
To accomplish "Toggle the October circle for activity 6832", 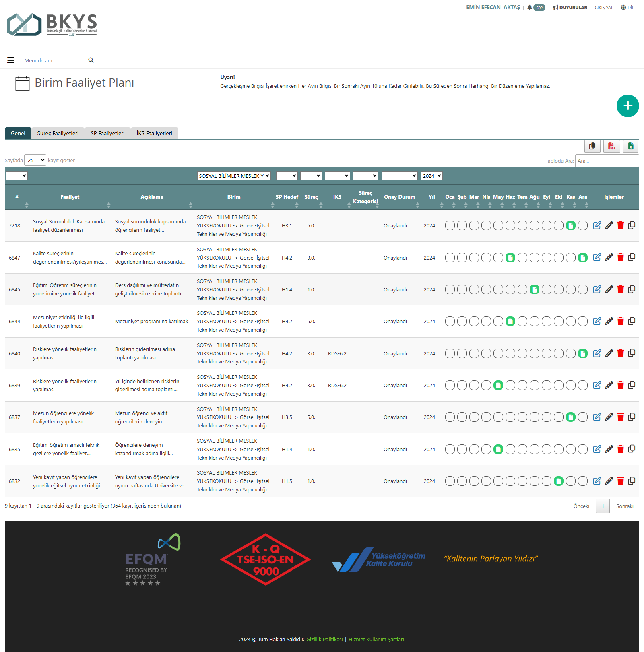I will pyautogui.click(x=558, y=481).
